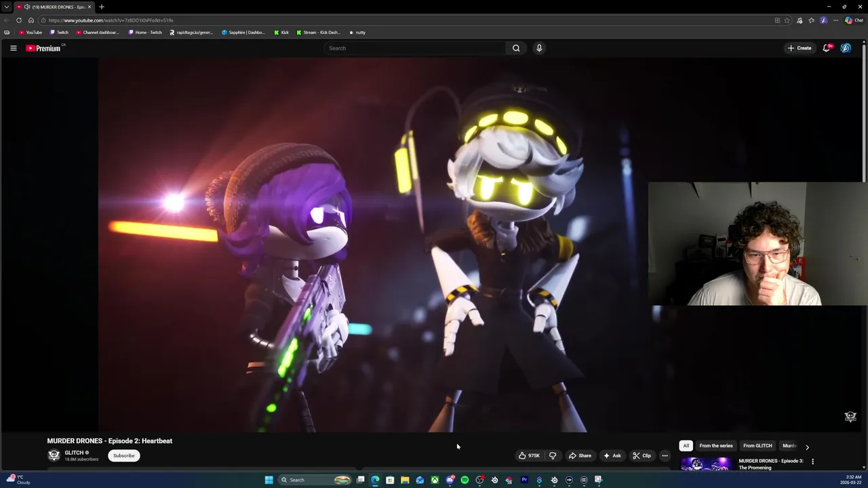Open the Channel dashboard bookmark
Viewport: 868px width, 488px height.
(97, 33)
